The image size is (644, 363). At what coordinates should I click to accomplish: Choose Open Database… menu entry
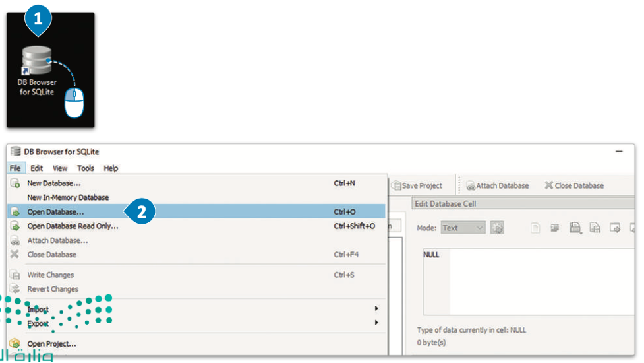(196, 212)
